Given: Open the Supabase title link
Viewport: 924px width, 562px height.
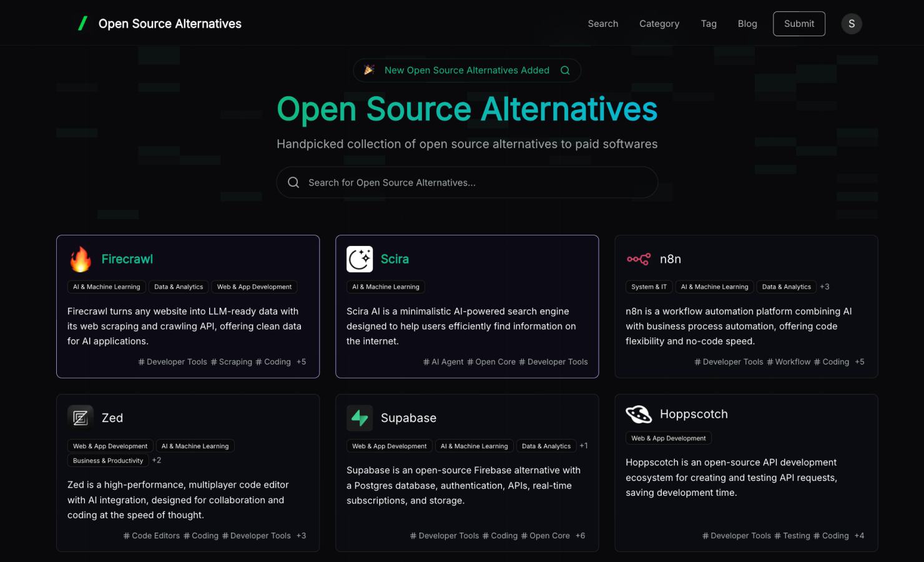Looking at the screenshot, I should tap(409, 418).
